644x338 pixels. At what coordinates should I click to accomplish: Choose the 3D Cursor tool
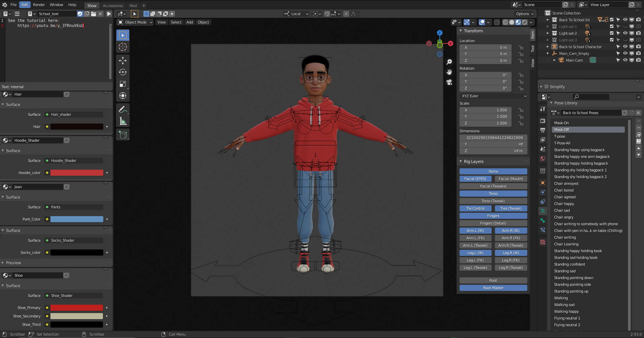[x=123, y=47]
